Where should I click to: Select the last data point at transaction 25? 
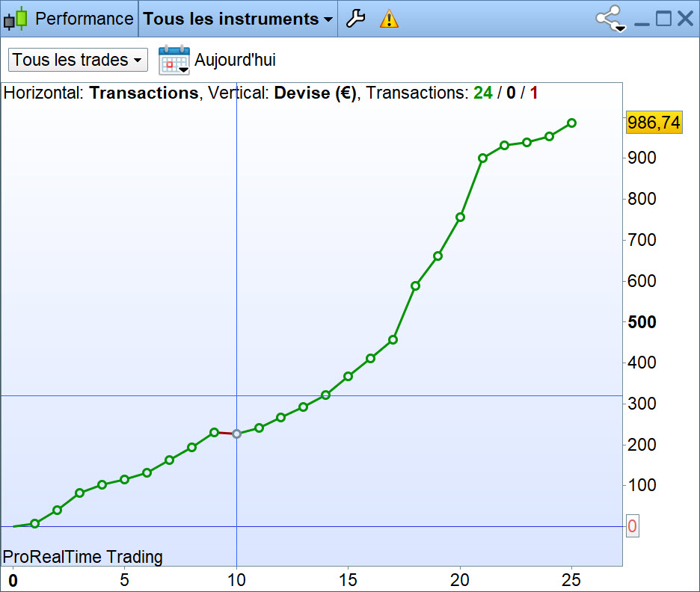click(571, 123)
